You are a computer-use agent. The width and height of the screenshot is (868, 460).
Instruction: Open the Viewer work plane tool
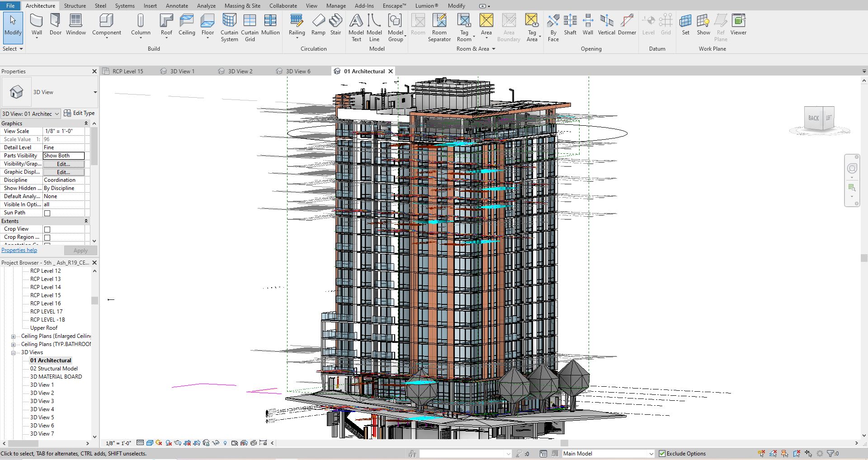coord(738,25)
